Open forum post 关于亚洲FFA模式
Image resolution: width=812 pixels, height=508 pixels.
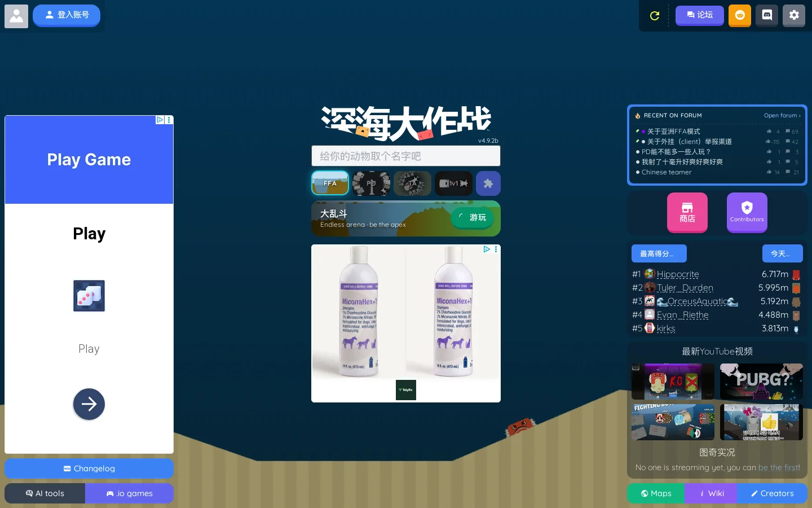click(x=673, y=132)
